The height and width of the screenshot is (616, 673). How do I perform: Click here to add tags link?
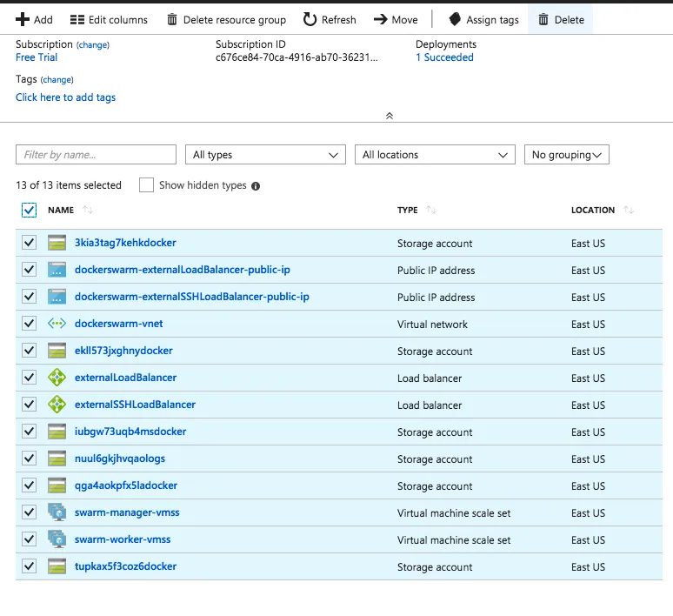pos(66,97)
